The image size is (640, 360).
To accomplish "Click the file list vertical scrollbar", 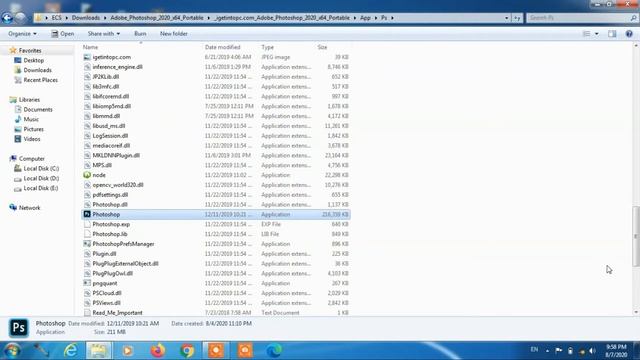I will (x=636, y=236).
